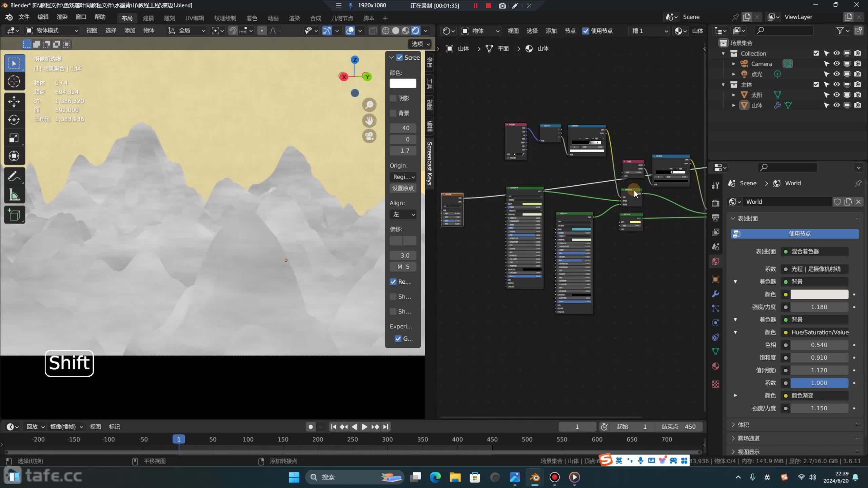Viewport: 868px width, 488px height.
Task: Click the World 背景 color swatch
Action: coord(820,294)
